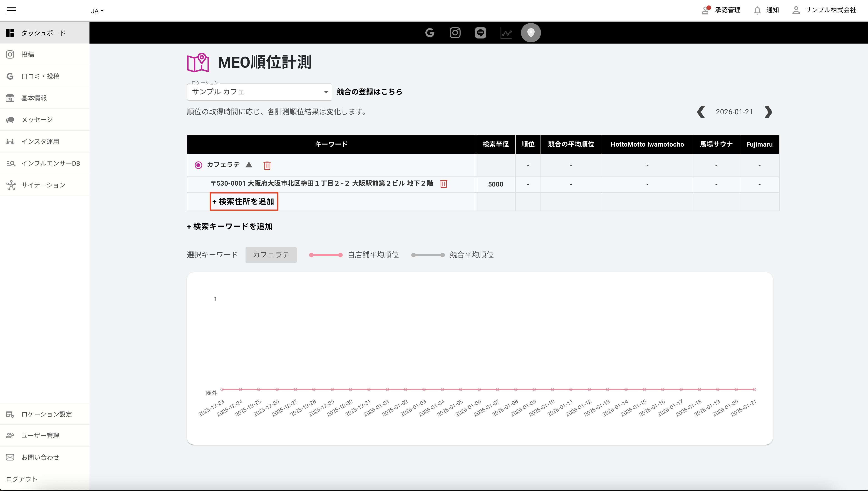This screenshot has height=491, width=868.
Task: Go to 基本情報 in sidebar
Action: 45,98
